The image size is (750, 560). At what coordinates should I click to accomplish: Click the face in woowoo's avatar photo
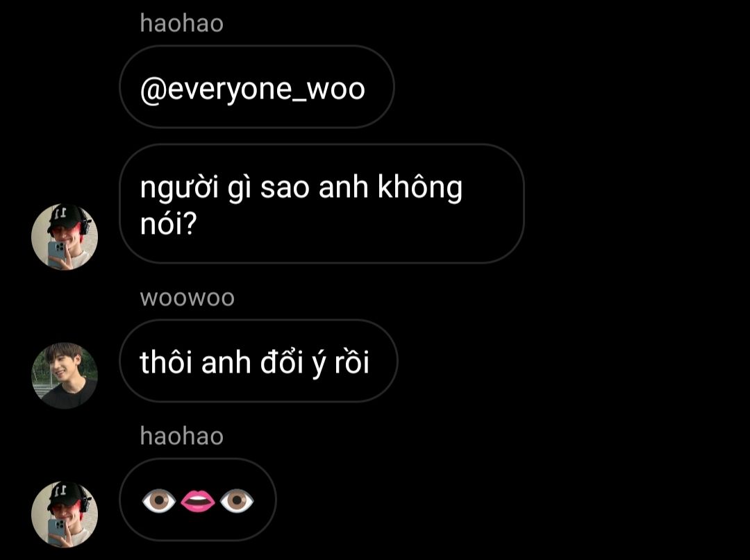62,364
